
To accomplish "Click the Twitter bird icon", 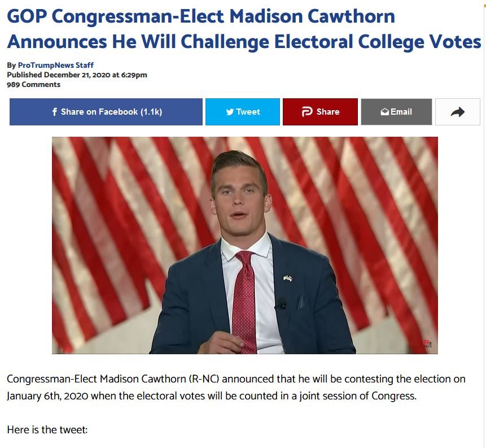I will tap(230, 112).
